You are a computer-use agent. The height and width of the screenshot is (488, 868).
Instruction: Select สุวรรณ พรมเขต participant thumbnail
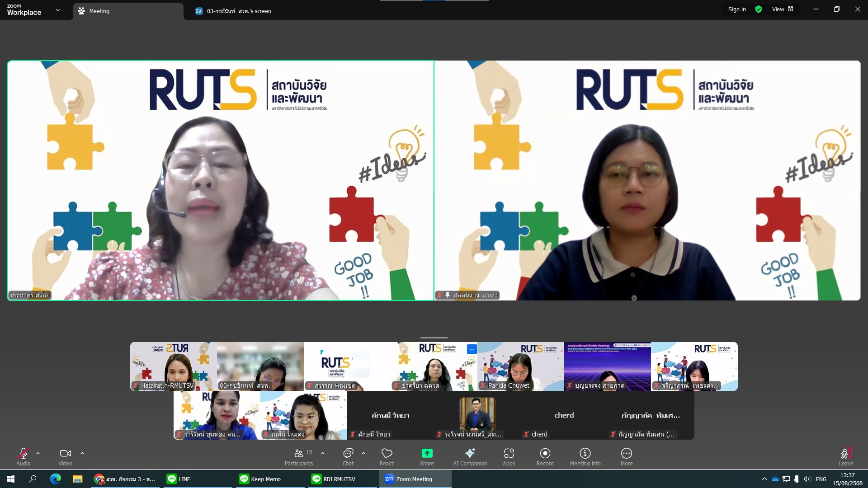click(x=347, y=366)
